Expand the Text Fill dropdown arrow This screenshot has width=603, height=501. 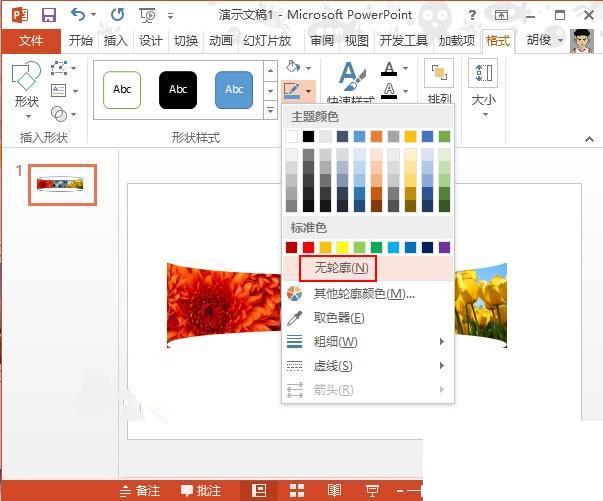[x=405, y=69]
